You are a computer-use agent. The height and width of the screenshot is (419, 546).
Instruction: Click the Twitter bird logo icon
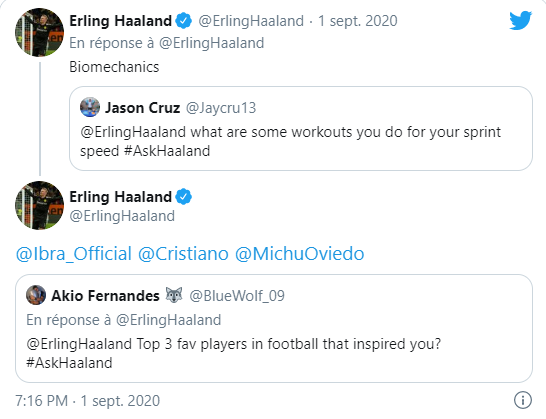(520, 20)
